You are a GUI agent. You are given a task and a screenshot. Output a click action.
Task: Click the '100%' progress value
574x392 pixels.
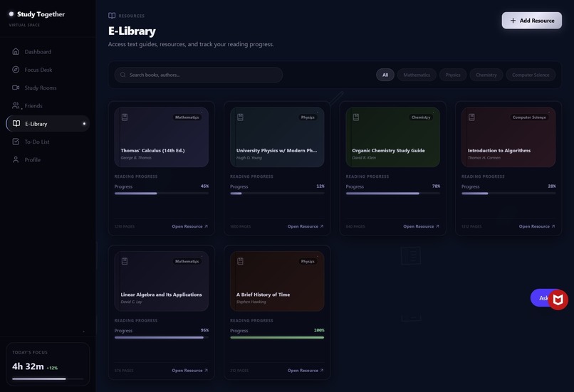(319, 330)
